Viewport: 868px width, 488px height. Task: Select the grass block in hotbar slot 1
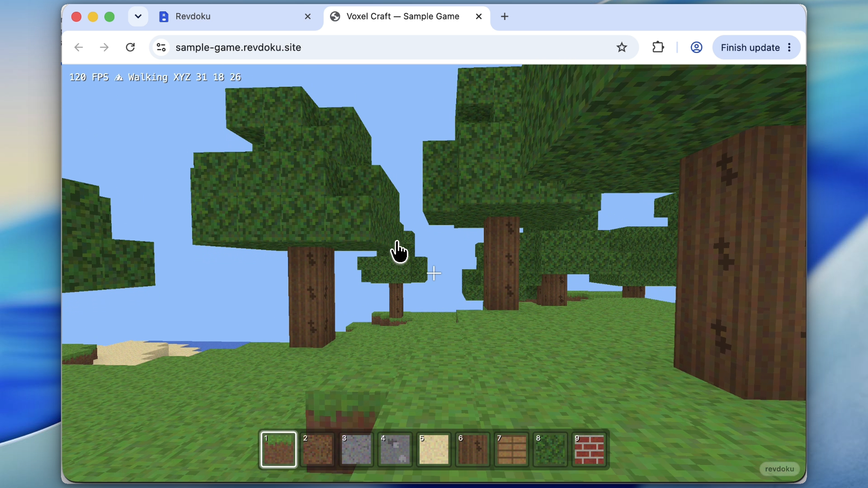point(278,450)
